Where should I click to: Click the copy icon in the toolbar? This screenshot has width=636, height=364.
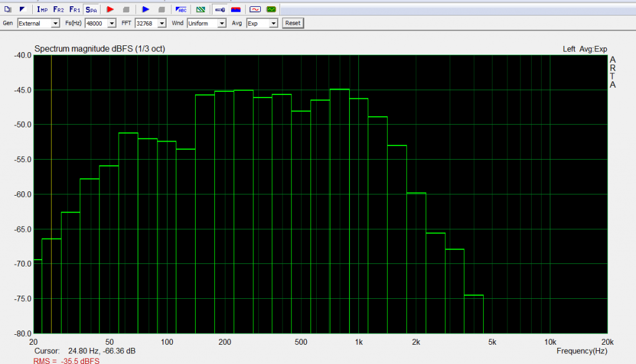[x=8, y=9]
